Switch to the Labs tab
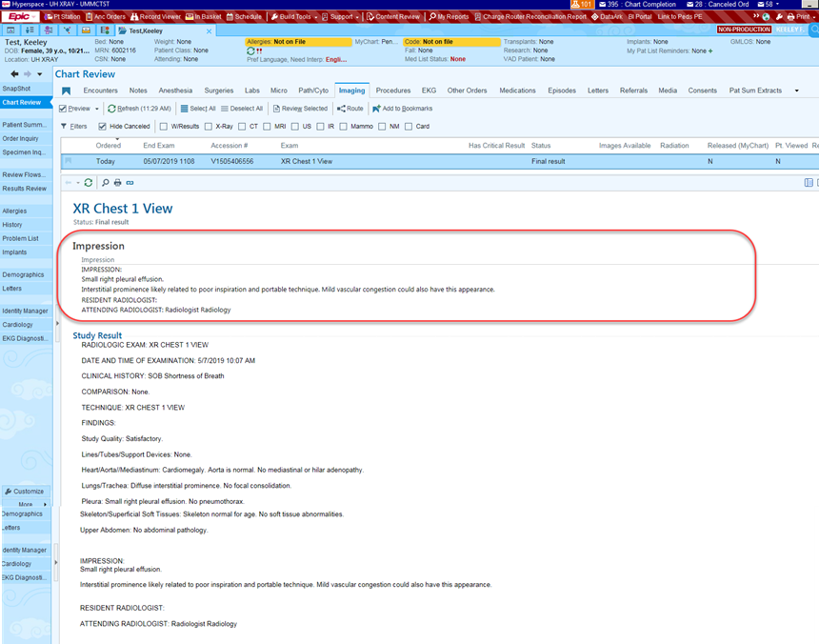The image size is (819, 644). coord(252,91)
